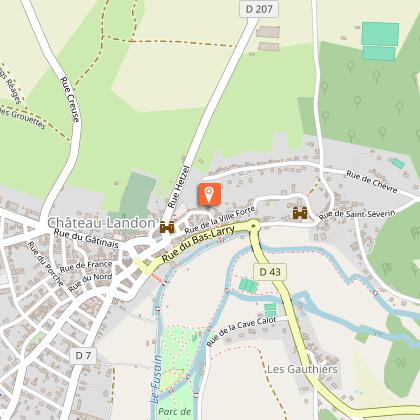Viewport: 420px width, 420px height.
Task: Click the Les Gauthiers place label
Action: [302, 369]
